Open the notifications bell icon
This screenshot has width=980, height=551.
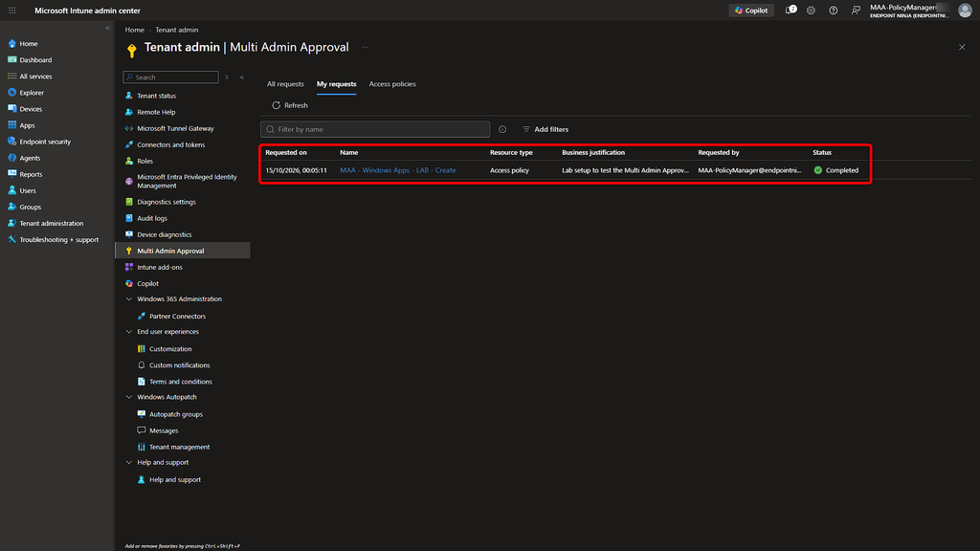[790, 10]
